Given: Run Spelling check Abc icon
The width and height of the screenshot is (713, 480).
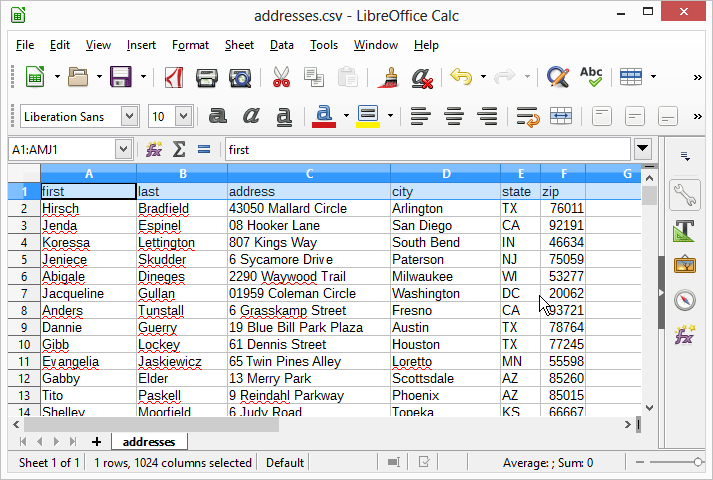Looking at the screenshot, I should tap(591, 77).
